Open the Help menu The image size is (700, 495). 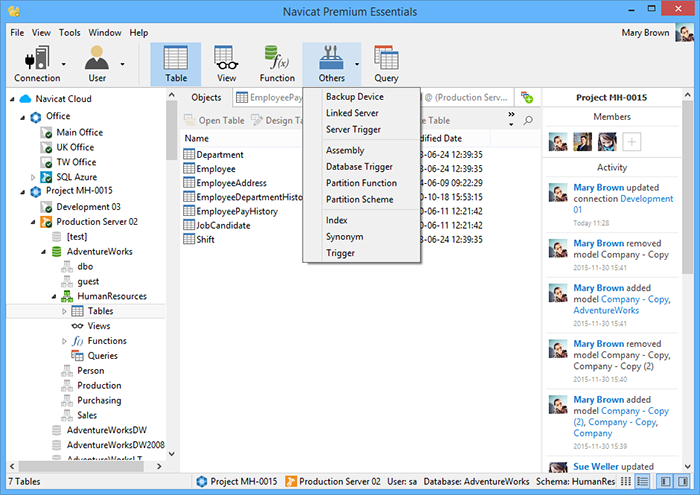pos(139,33)
